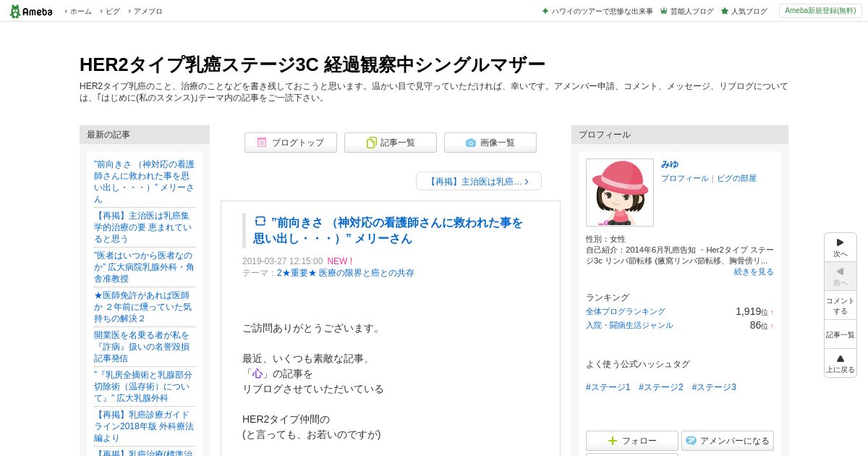The width and height of the screenshot is (868, 456).
Task: Open the 人気ブログ link
Action: pos(744,11)
